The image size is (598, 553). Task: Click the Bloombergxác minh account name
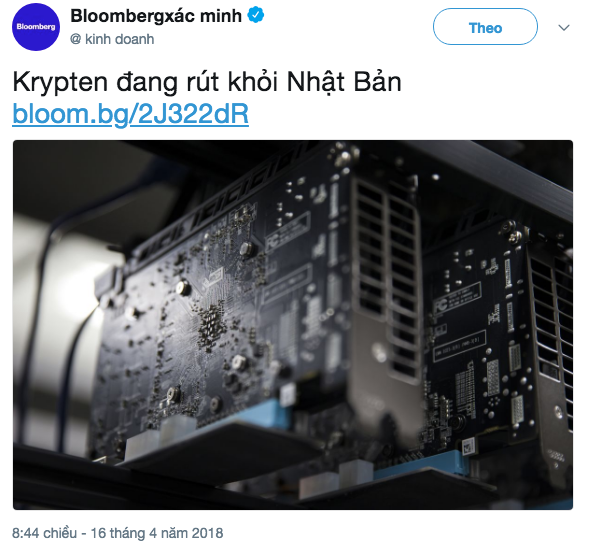pyautogui.click(x=156, y=16)
